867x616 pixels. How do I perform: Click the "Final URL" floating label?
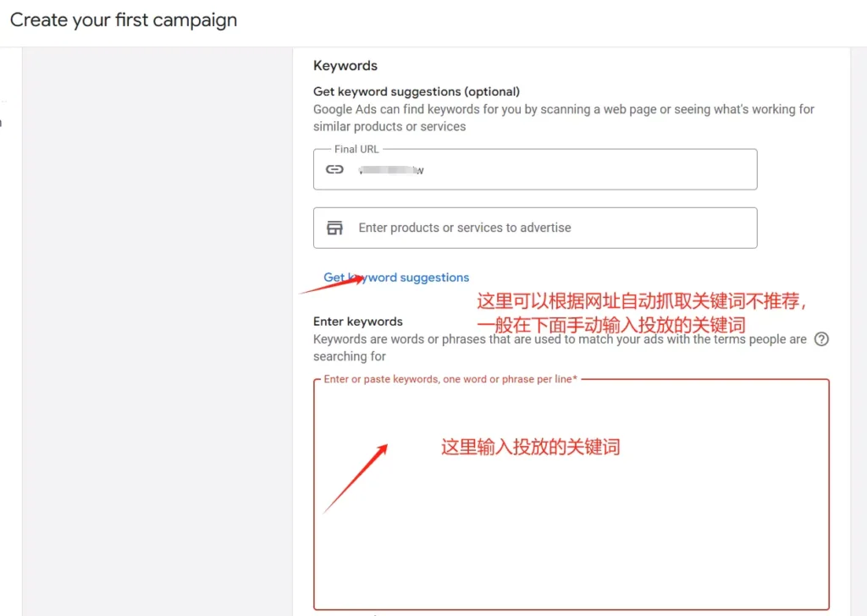(x=356, y=149)
